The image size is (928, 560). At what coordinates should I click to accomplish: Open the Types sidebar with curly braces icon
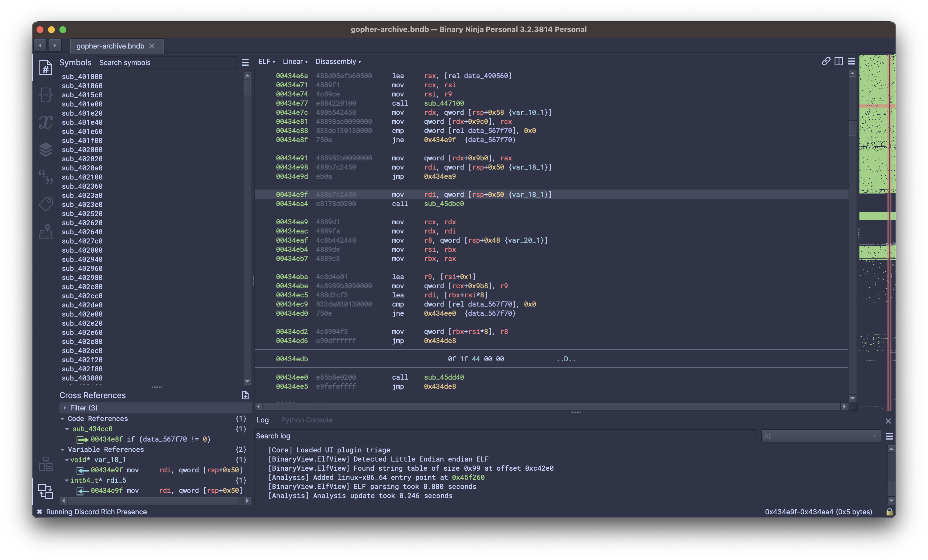(46, 95)
